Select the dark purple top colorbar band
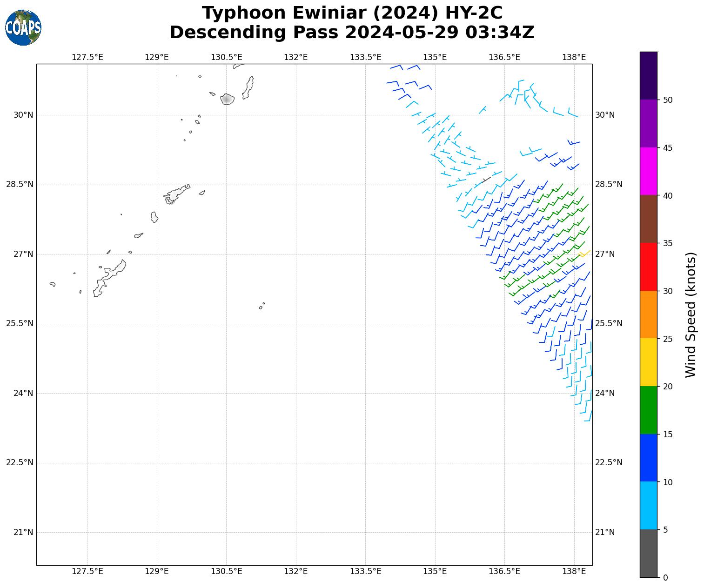 point(648,75)
